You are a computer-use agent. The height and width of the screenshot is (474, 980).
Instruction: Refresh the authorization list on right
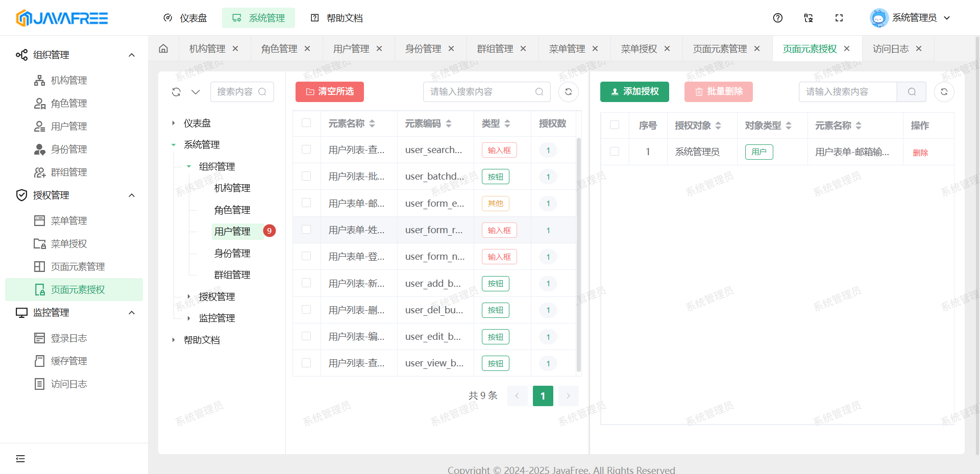944,92
